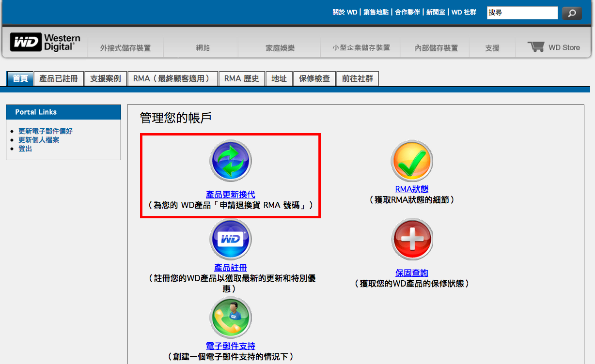Click the 產品註冊 link

click(x=231, y=268)
